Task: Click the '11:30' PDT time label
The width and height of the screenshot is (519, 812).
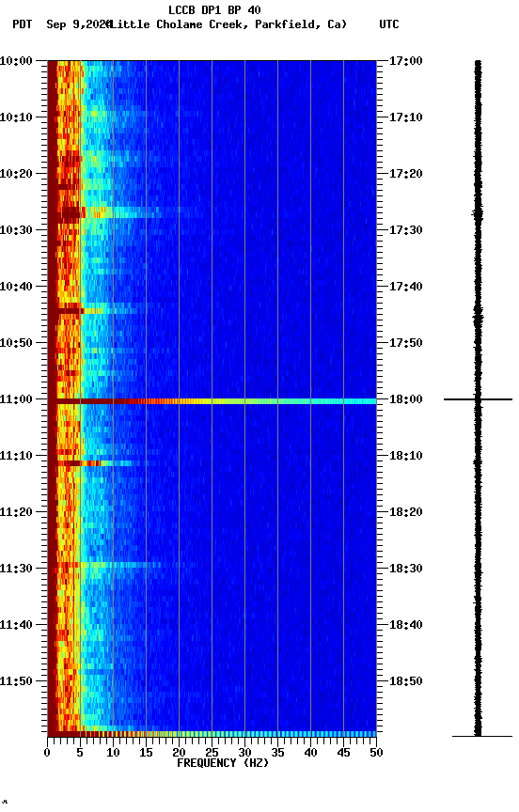Action: pos(16,570)
